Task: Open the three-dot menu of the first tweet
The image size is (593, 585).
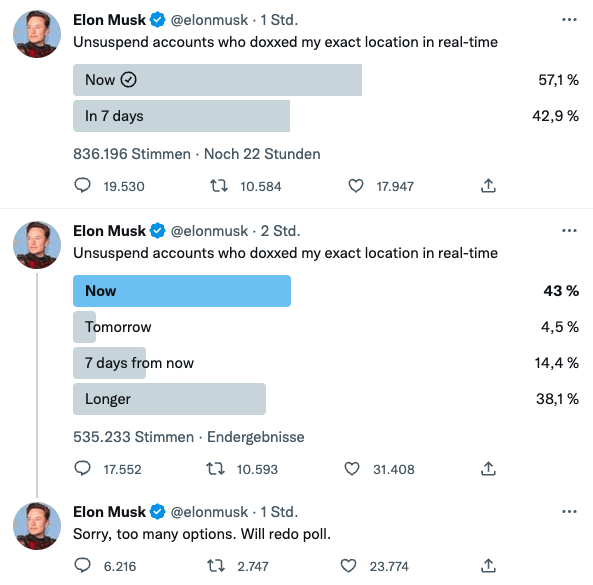Action: point(569,20)
